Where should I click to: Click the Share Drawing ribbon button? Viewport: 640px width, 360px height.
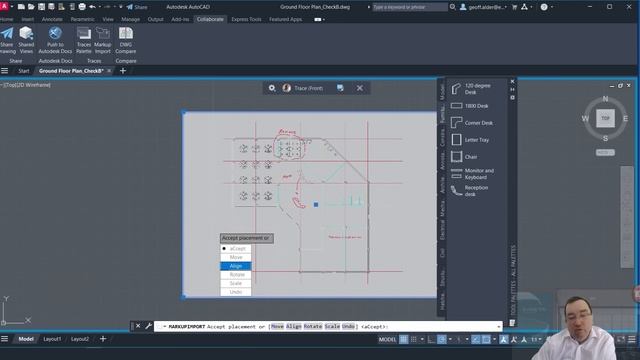coord(7,40)
